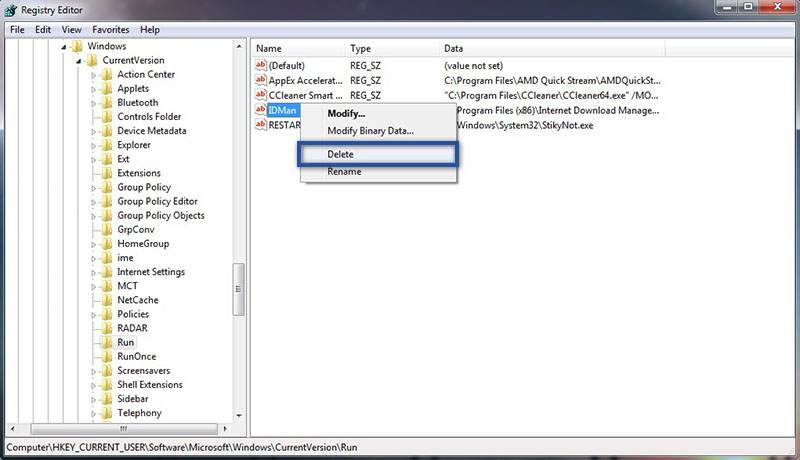This screenshot has height=460, width=800.
Task: Expand the Group Policy node arrow
Action: coord(93,188)
